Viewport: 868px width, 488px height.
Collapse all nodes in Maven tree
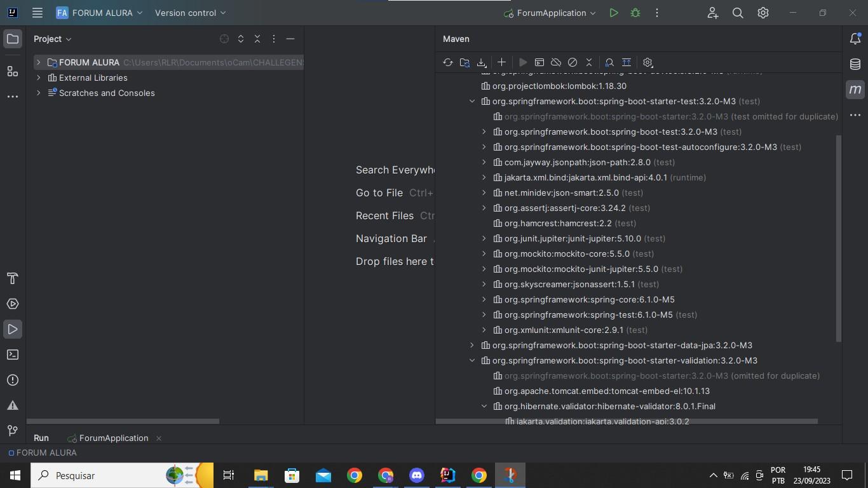(589, 62)
